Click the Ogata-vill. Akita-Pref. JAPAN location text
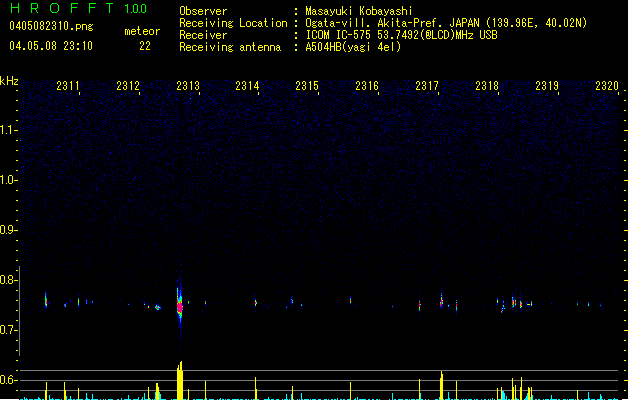 click(x=446, y=23)
